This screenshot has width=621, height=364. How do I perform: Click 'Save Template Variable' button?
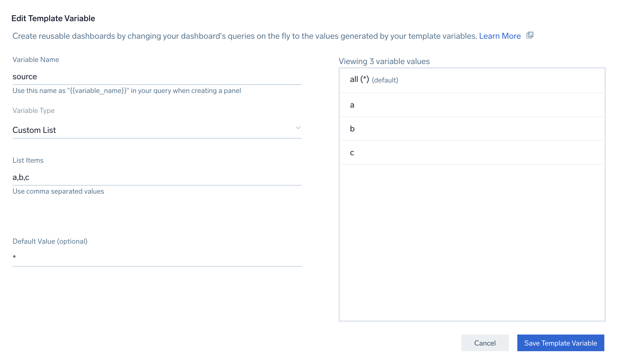click(561, 343)
